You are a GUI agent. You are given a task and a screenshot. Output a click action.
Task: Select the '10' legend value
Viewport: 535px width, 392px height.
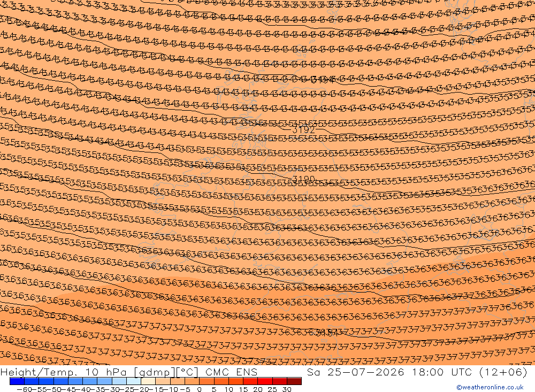228,389
